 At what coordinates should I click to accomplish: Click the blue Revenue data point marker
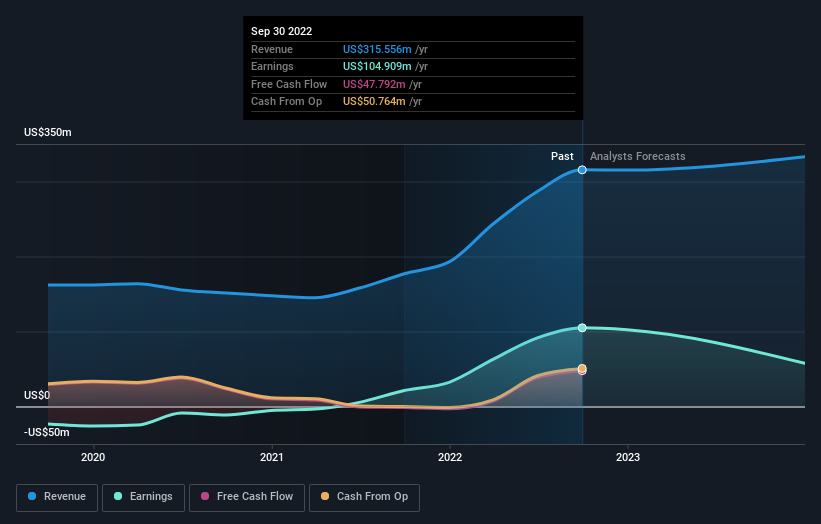point(582,170)
